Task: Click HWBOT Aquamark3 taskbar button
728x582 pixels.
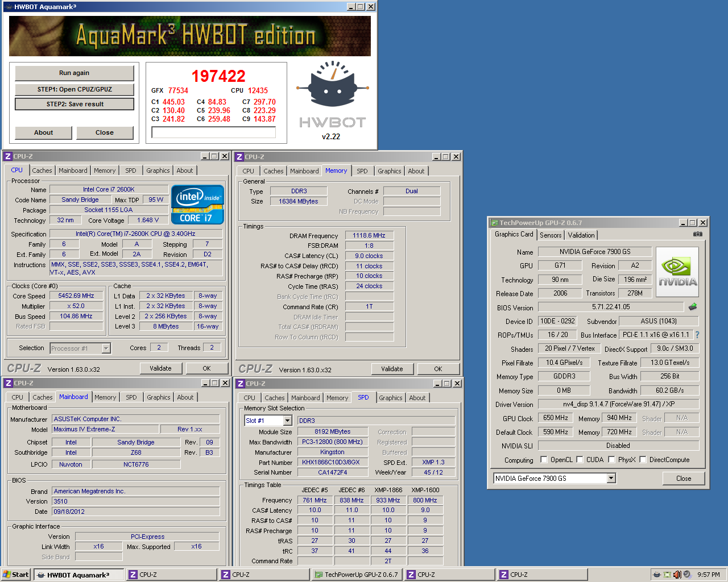Action: pyautogui.click(x=79, y=575)
